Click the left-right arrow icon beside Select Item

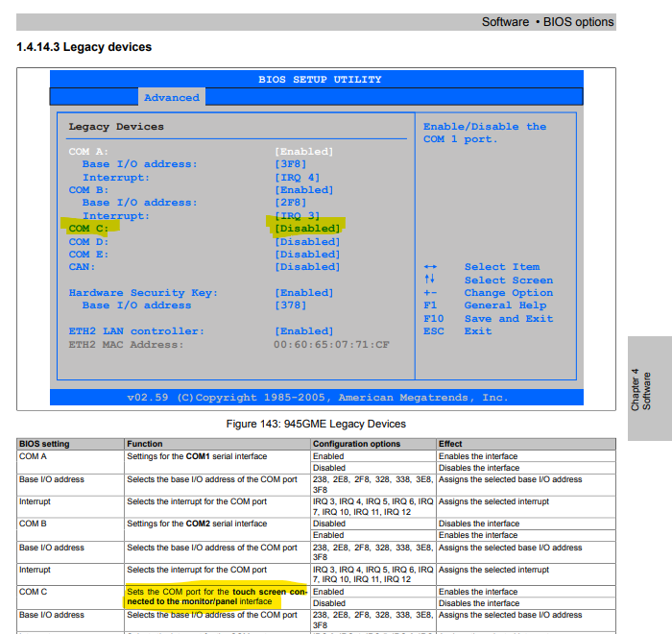pyautogui.click(x=430, y=267)
